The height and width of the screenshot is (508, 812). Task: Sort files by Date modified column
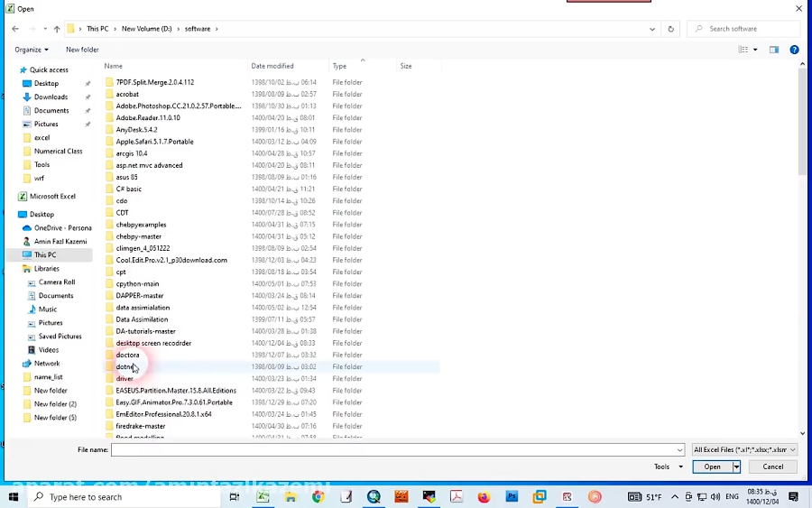click(272, 66)
